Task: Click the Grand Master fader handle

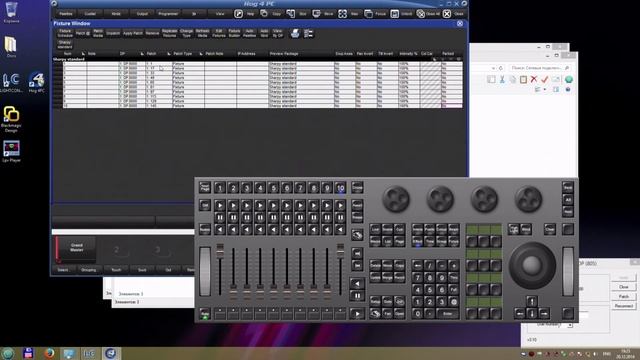Action: pos(220,251)
